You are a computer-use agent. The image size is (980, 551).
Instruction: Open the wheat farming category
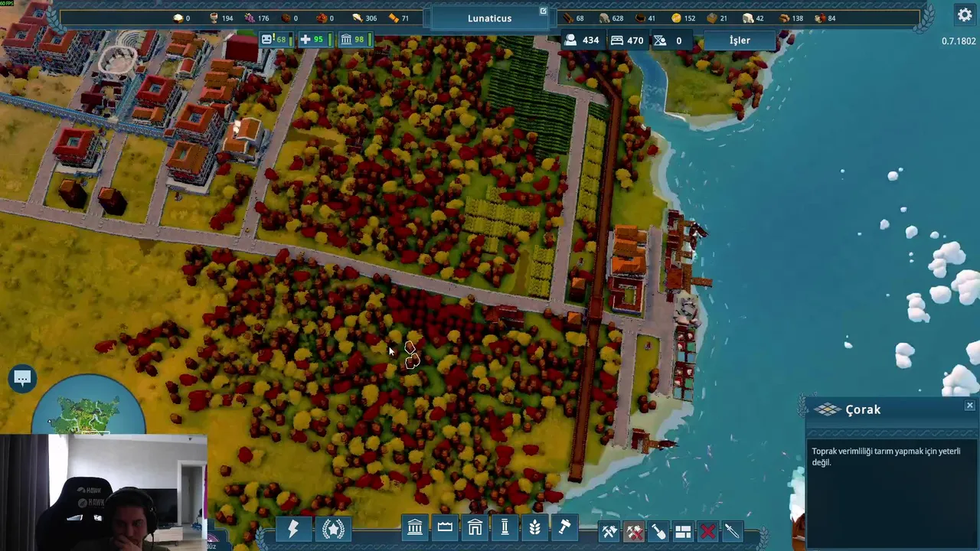coord(534,527)
